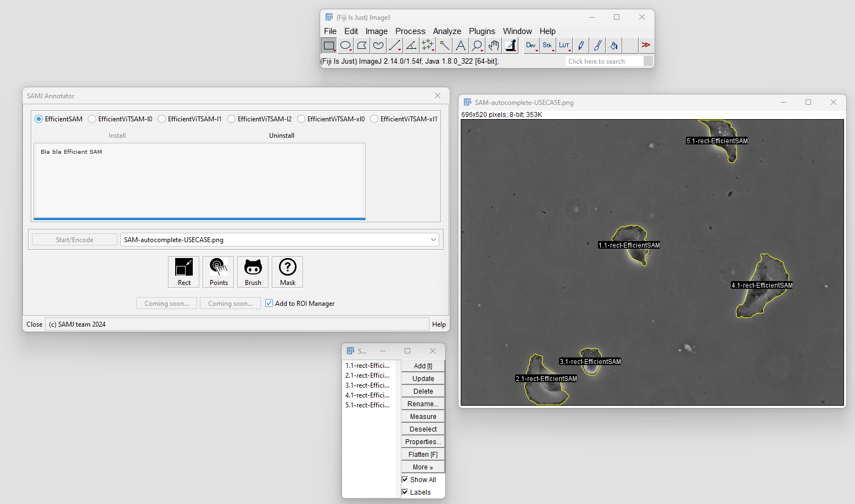Select the EfficientViTSAM-xl1 model option
This screenshot has height=504, width=855.
click(x=404, y=119)
